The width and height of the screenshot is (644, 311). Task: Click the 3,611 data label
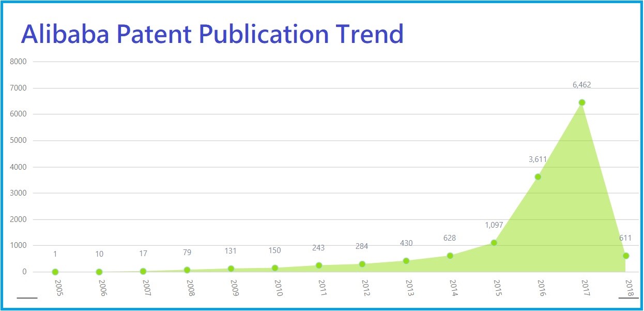pos(538,159)
